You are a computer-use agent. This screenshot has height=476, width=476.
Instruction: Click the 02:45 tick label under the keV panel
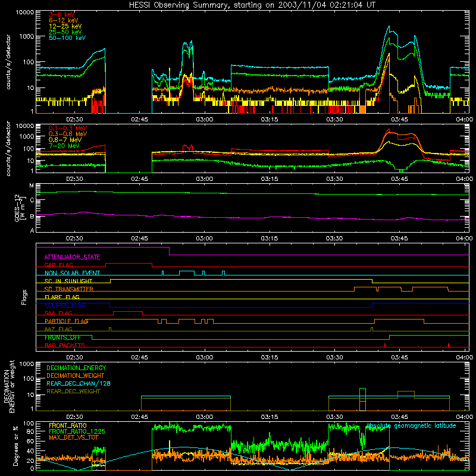click(139, 120)
